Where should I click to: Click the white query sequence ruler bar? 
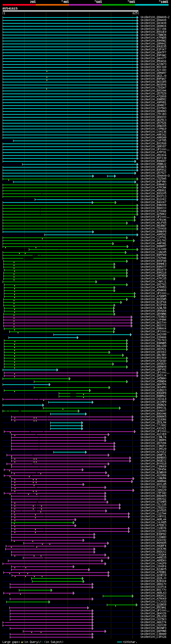(70, 11)
